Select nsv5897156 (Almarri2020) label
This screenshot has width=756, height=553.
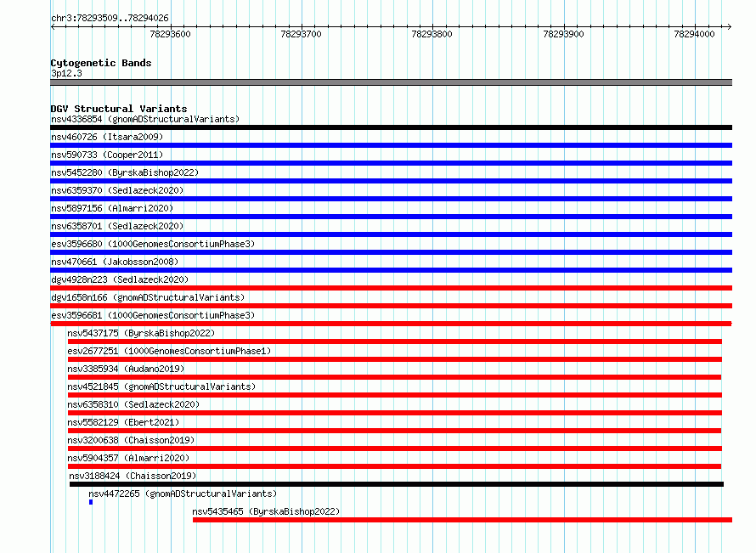pos(112,208)
